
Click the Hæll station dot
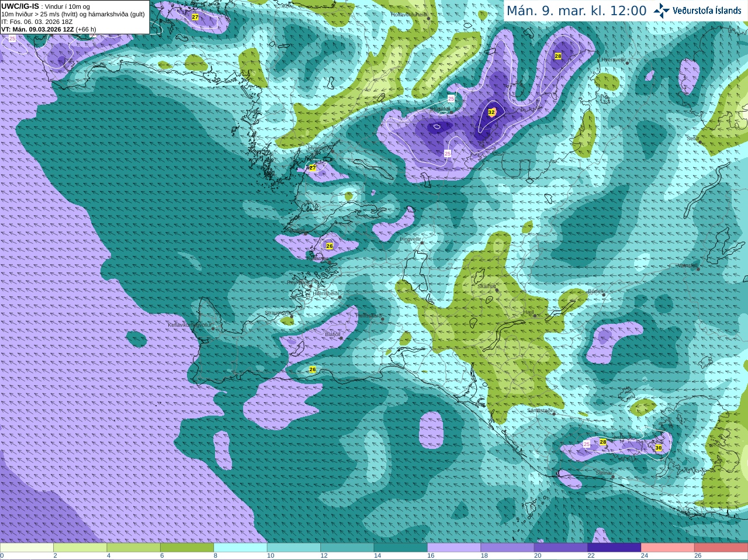click(535, 316)
